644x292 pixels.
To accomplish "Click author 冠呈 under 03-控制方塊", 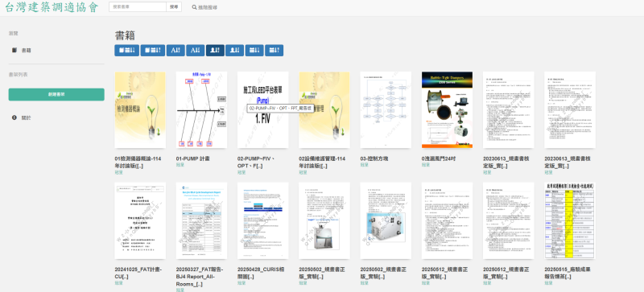I will (365, 165).
